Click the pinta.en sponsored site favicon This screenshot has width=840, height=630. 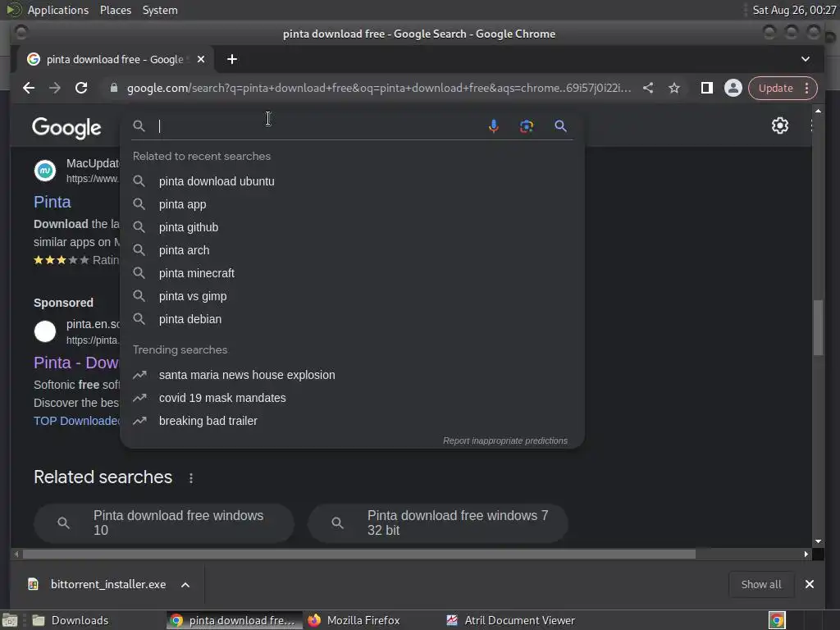tap(45, 331)
